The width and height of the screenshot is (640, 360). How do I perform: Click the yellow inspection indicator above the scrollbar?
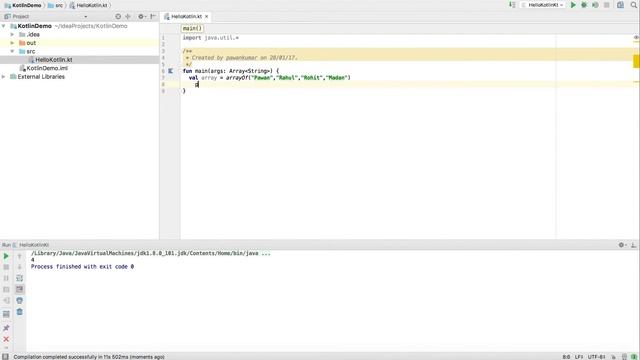(636, 38)
